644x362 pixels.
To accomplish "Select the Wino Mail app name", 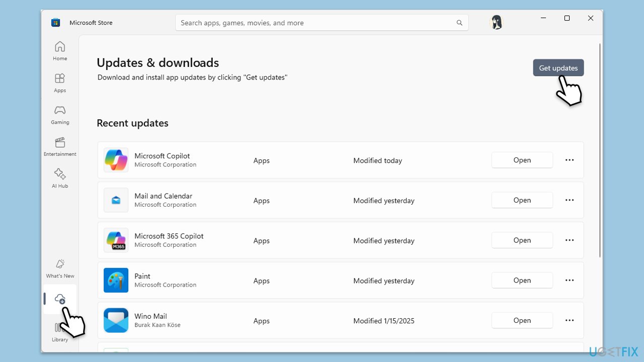I will [150, 316].
